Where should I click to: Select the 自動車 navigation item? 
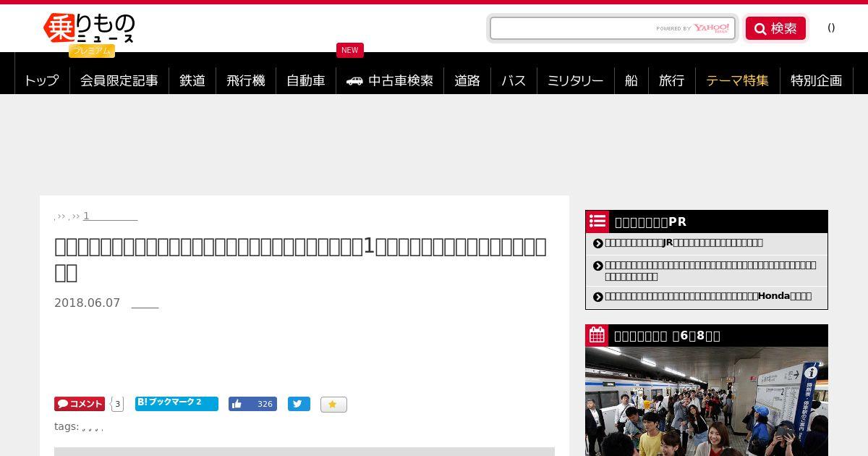click(x=306, y=80)
